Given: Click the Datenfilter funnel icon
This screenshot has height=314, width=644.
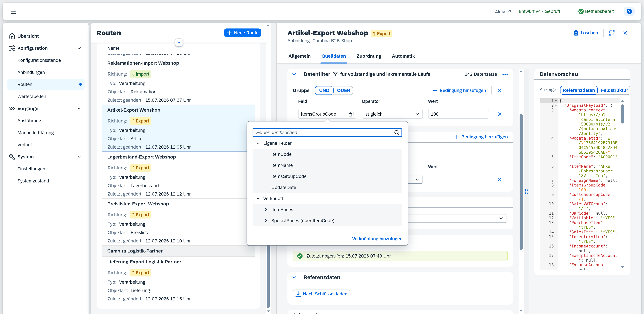Looking at the screenshot, I should [x=335, y=74].
